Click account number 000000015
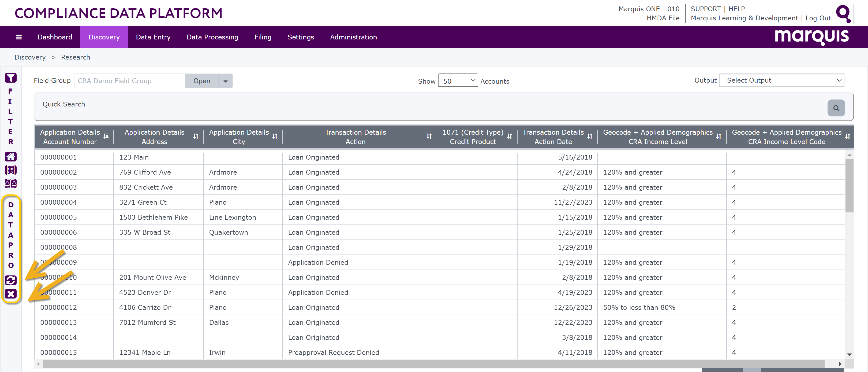 pos(58,352)
